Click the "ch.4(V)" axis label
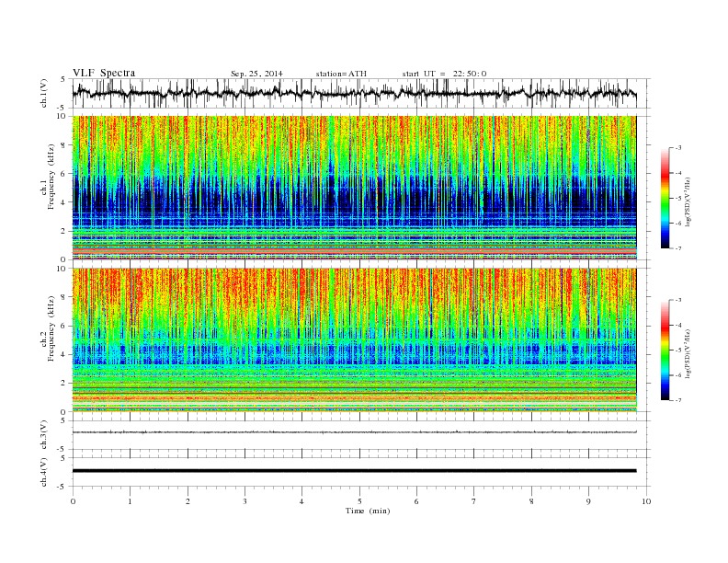Image resolution: width=728 pixels, height=563 pixels. pos(44,472)
